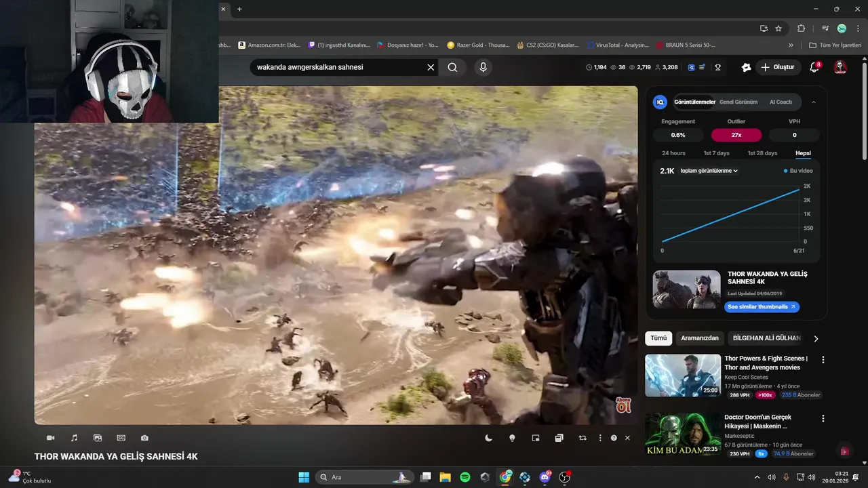Toggle the Bu video legend item
Image resolution: width=868 pixels, height=488 pixels.
[x=798, y=171]
